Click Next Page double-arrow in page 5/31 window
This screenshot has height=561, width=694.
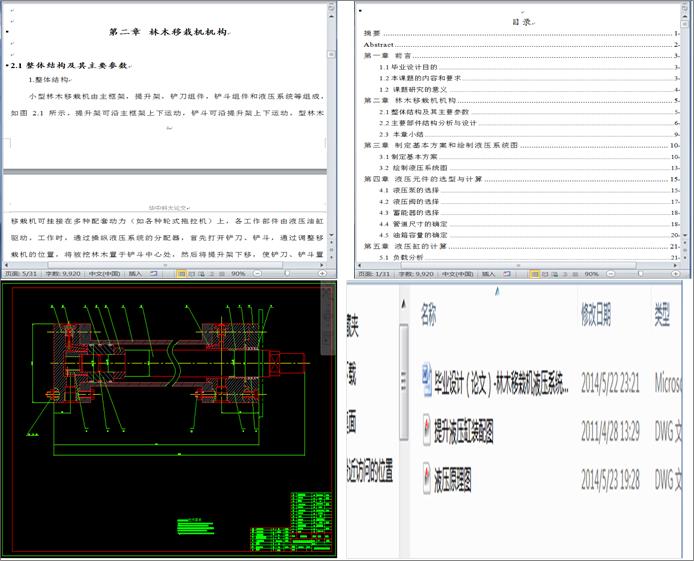(331, 257)
